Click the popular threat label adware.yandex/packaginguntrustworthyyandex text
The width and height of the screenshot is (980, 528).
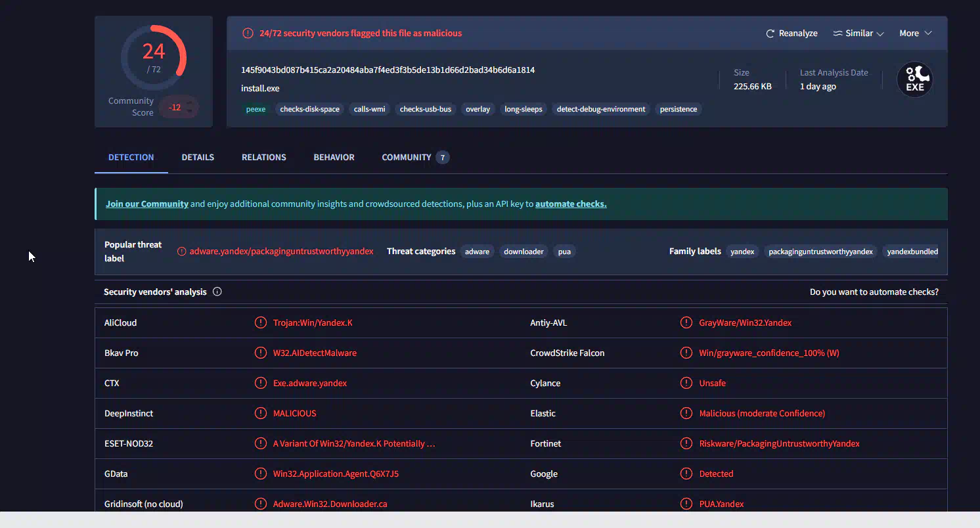click(x=281, y=252)
